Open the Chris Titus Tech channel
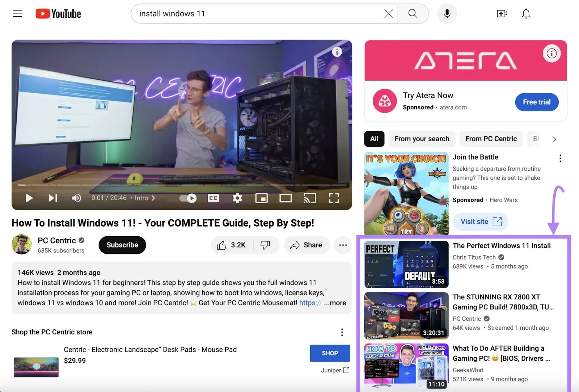This screenshot has height=392, width=579. [474, 257]
